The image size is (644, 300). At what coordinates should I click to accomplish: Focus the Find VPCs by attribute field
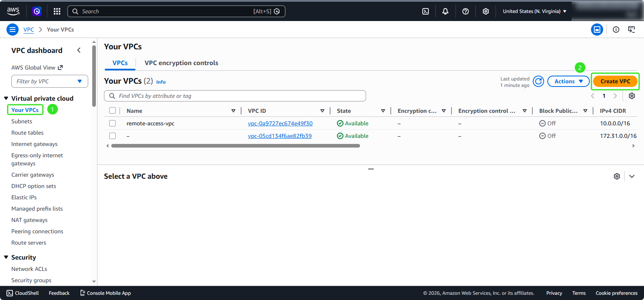(x=235, y=96)
